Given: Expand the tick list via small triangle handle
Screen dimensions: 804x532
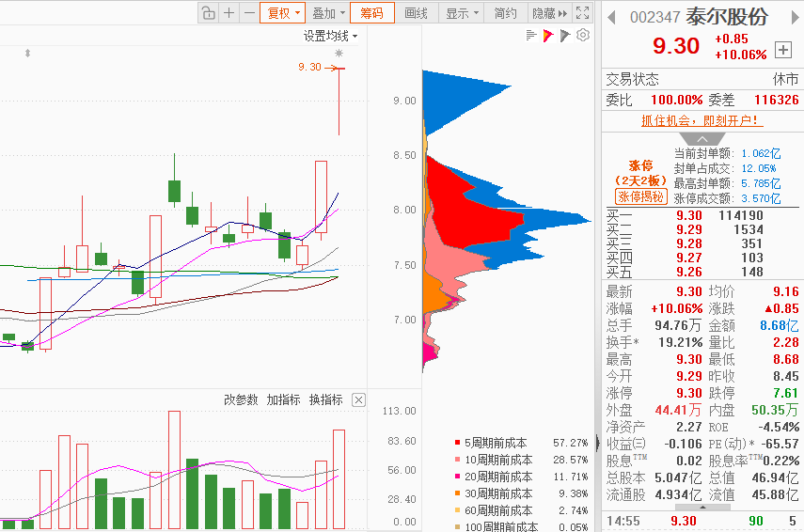Looking at the screenshot, I should point(702,507).
